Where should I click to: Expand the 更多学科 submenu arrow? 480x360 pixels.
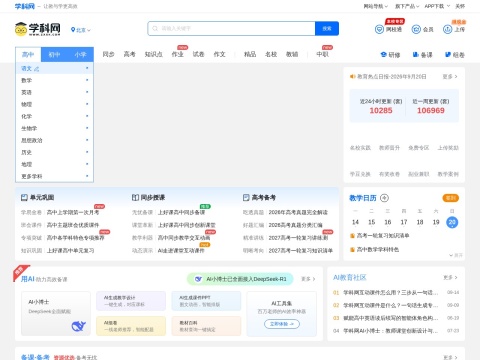87,176
